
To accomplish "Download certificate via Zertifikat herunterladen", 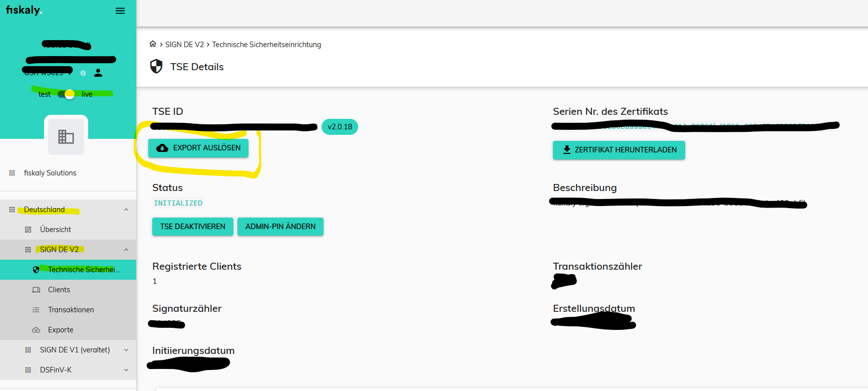I will point(619,150).
